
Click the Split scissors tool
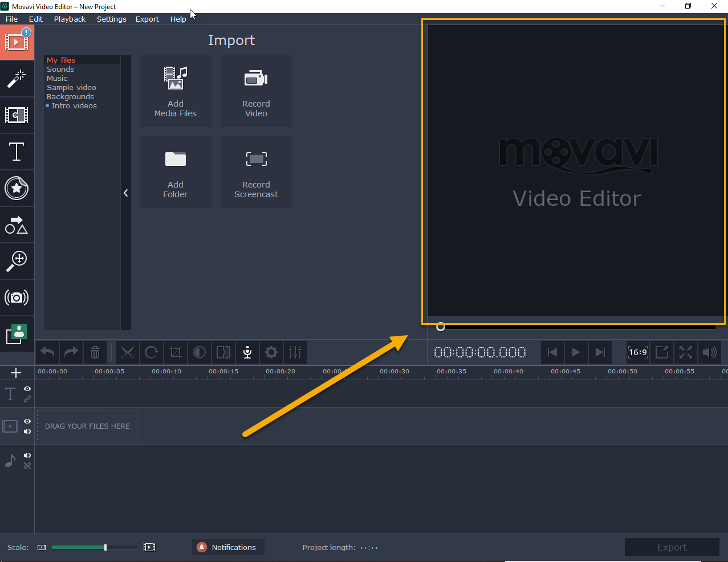point(128,352)
